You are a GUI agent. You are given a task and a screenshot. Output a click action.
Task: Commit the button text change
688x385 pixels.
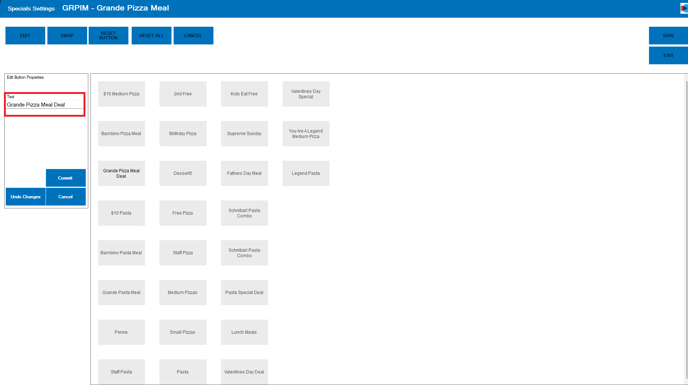point(66,178)
